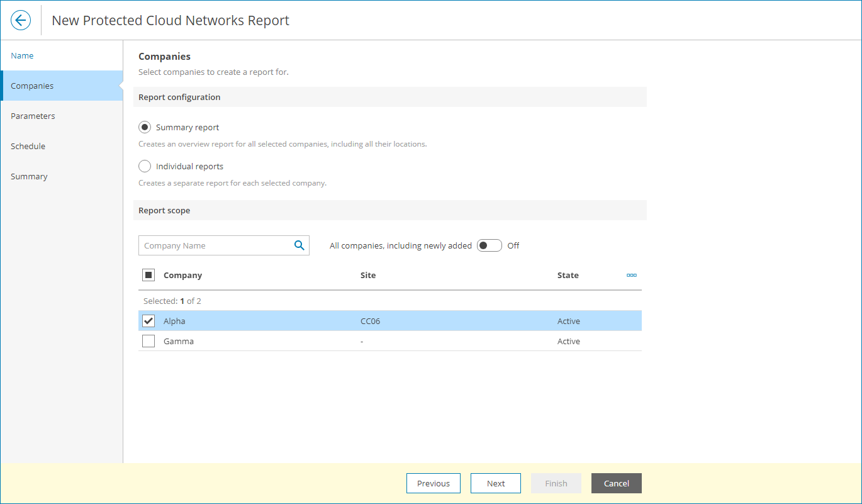Jump to the Schedule step
Screen dimensions: 862x504
click(62, 146)
